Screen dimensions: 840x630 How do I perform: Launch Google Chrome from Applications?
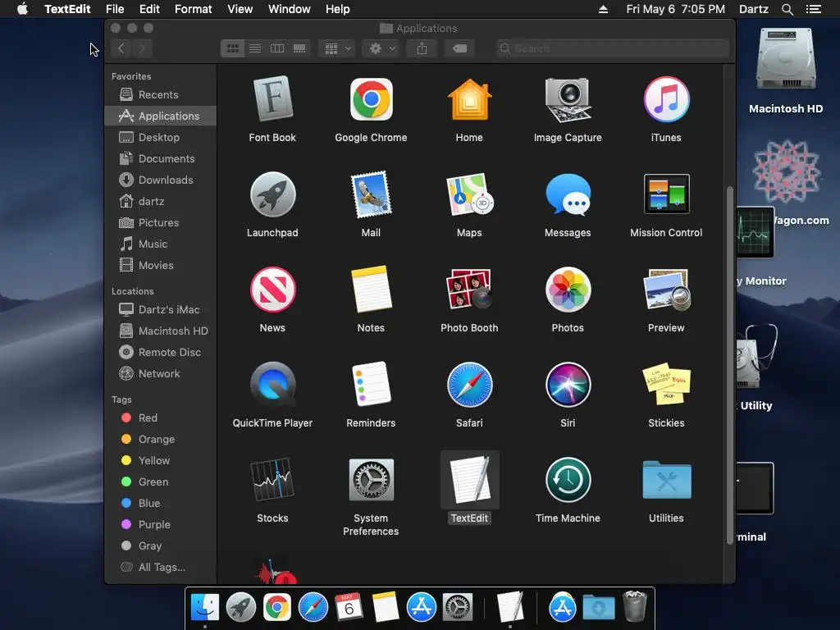[371, 99]
